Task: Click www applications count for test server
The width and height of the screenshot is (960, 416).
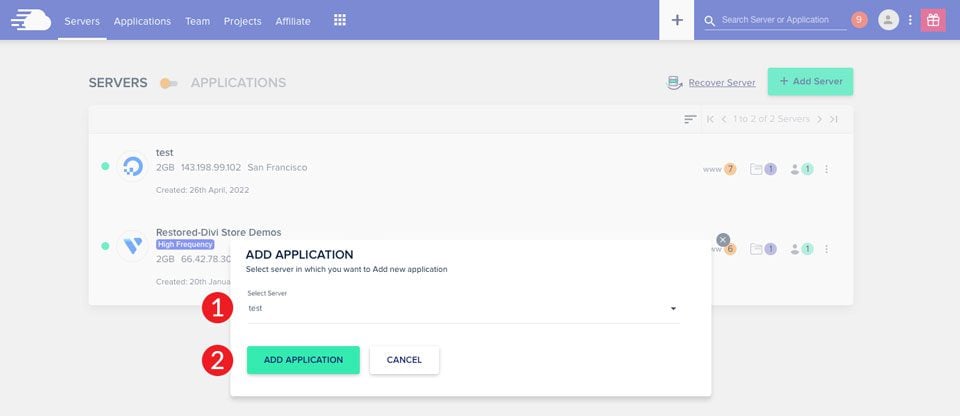Action: (721, 169)
